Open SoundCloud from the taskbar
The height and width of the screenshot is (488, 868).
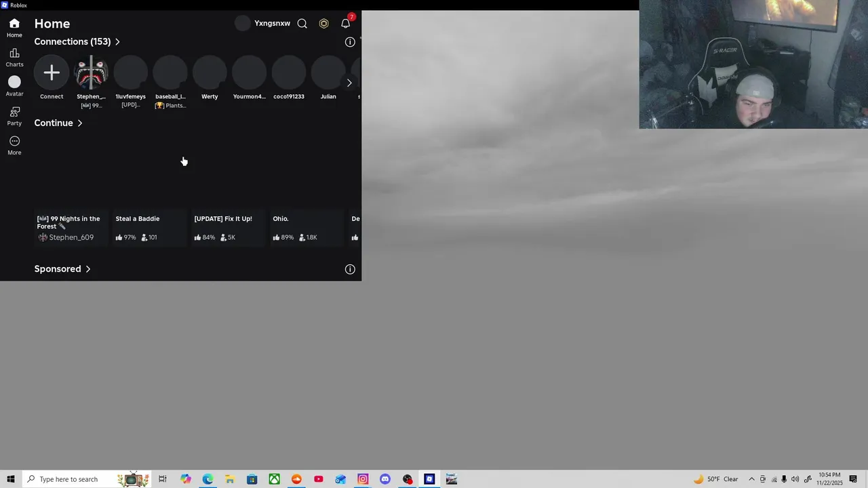pyautogui.click(x=296, y=479)
